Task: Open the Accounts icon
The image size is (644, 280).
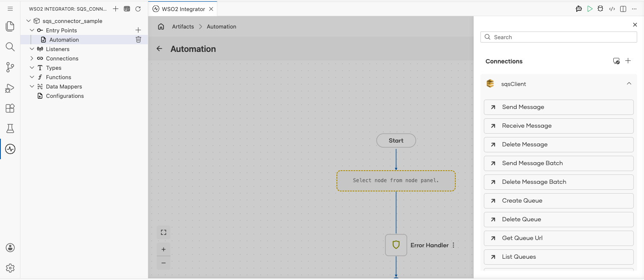Action: pyautogui.click(x=10, y=248)
